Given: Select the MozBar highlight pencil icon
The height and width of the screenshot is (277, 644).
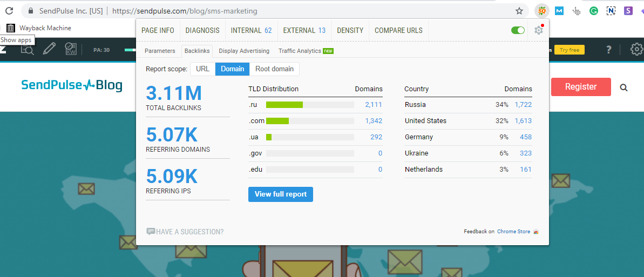Looking at the screenshot, I should (49, 49).
